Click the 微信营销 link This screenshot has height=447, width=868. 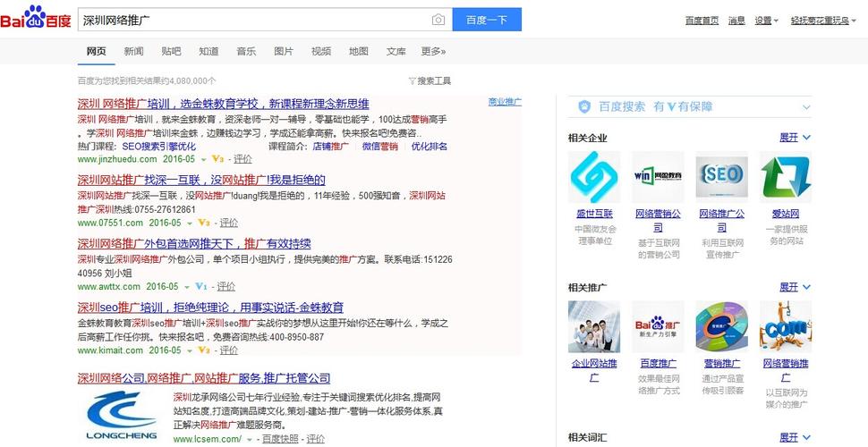pos(379,147)
